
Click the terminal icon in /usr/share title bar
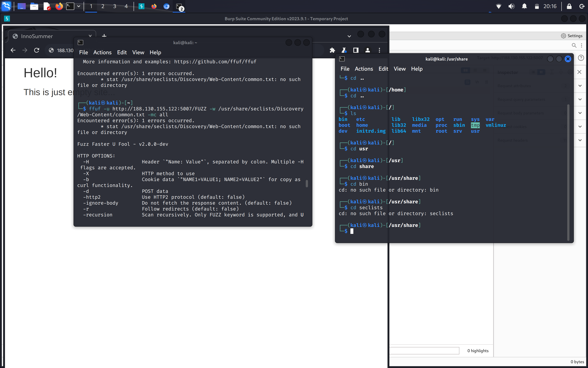(x=342, y=59)
